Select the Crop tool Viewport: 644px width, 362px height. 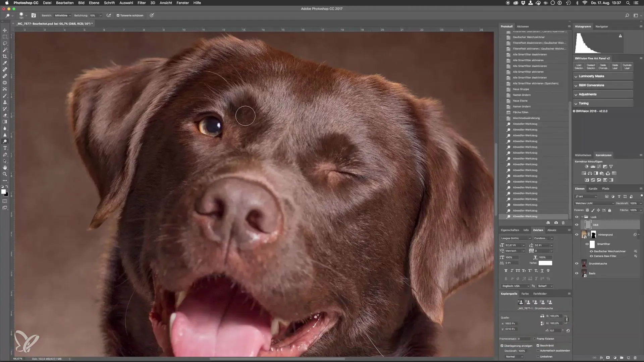(5, 56)
